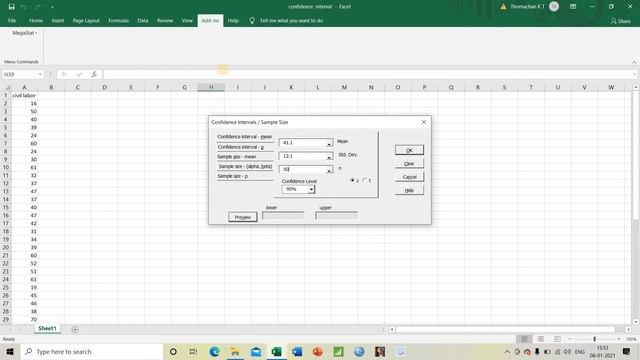Click the Undo arrow in title bar
640x360 pixels.
(24, 7)
